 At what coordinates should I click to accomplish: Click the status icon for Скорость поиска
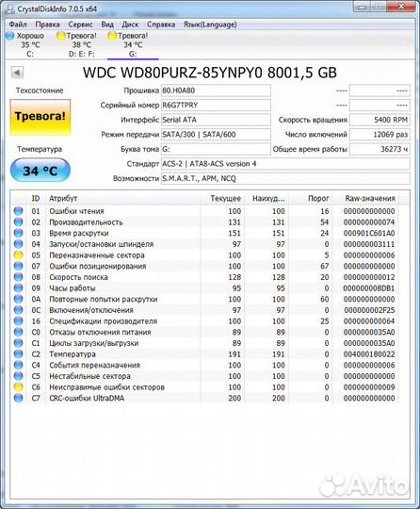[x=19, y=277]
